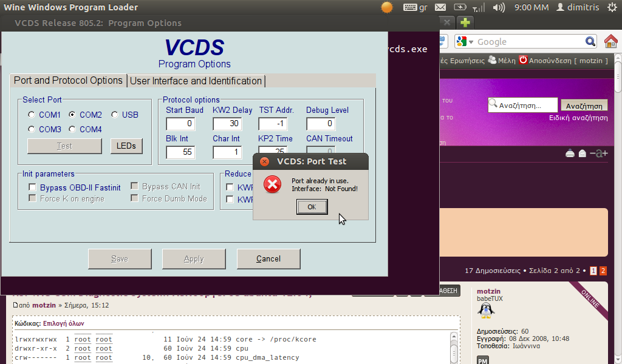Open the Google search engine dropdown arrow

[471, 42]
